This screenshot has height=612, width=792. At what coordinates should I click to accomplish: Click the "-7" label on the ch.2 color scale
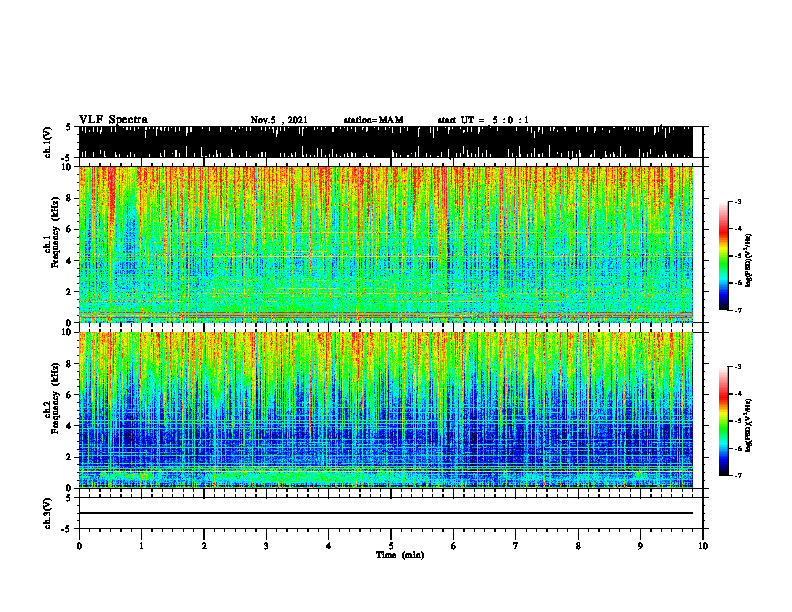point(737,475)
